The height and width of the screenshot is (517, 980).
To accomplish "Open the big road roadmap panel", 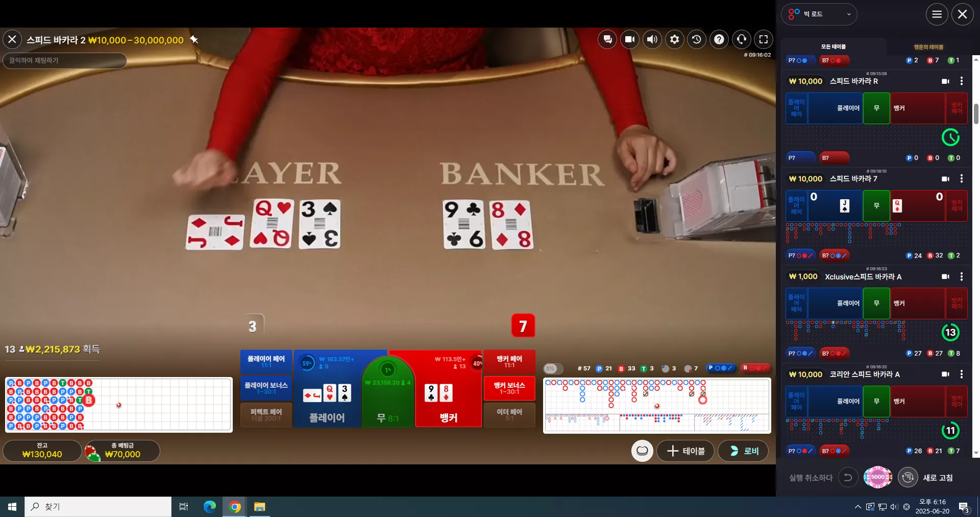I will pos(657,406).
